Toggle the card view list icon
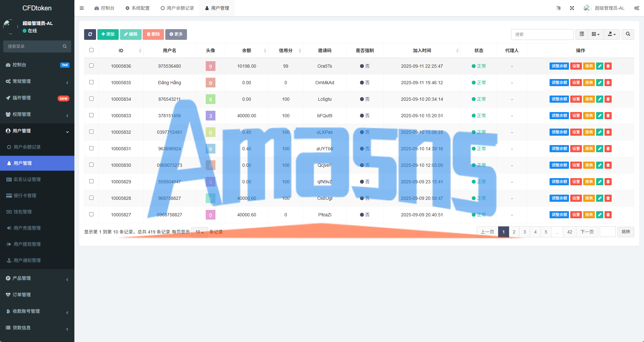 582,34
